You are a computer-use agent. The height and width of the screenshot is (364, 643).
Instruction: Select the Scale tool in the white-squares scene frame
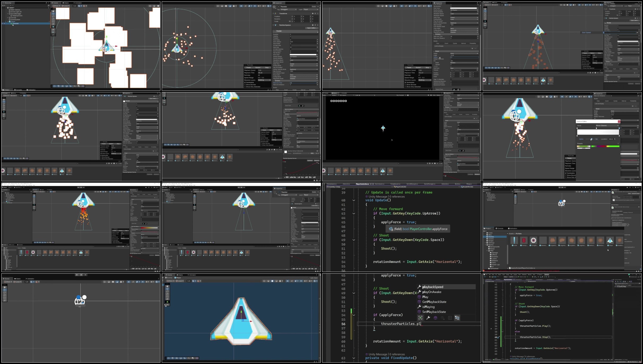click(53, 19)
